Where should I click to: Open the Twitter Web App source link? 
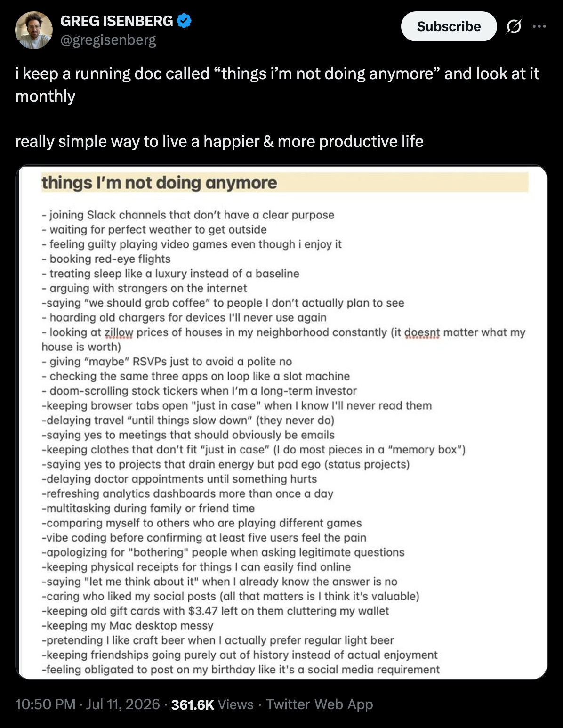pos(320,704)
